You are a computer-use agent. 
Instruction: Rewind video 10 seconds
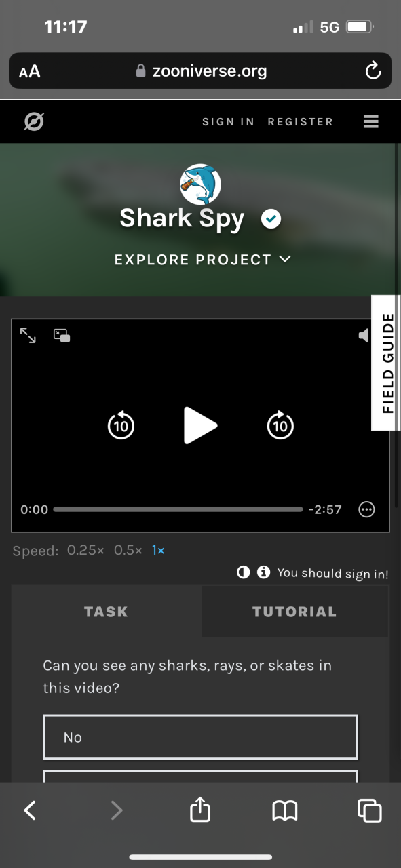[121, 425]
